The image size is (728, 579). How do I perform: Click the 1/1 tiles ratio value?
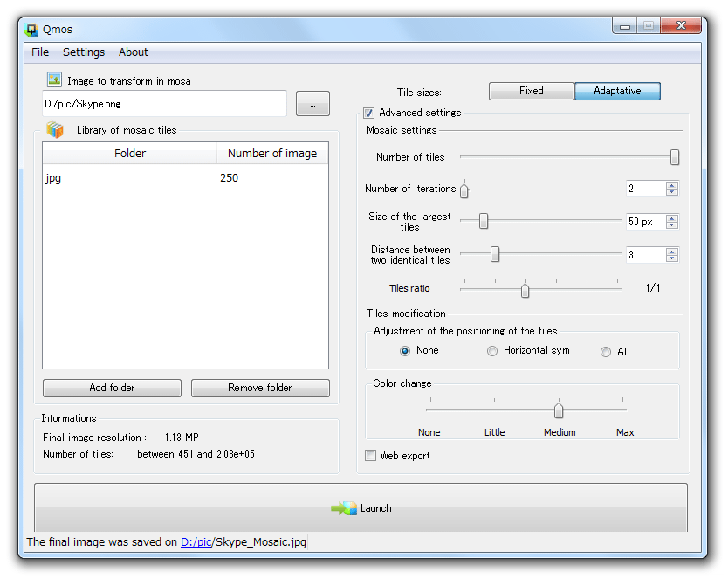point(653,288)
